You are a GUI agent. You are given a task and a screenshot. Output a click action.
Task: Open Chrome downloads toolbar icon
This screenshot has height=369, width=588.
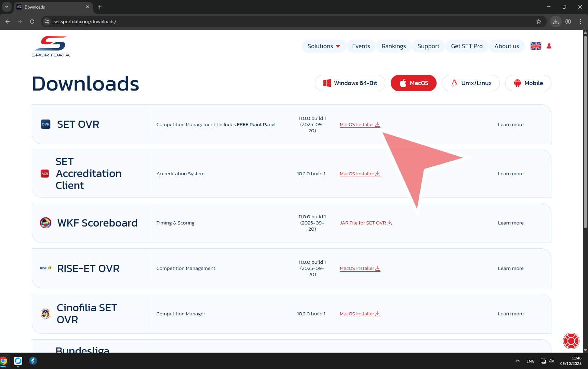click(x=556, y=22)
